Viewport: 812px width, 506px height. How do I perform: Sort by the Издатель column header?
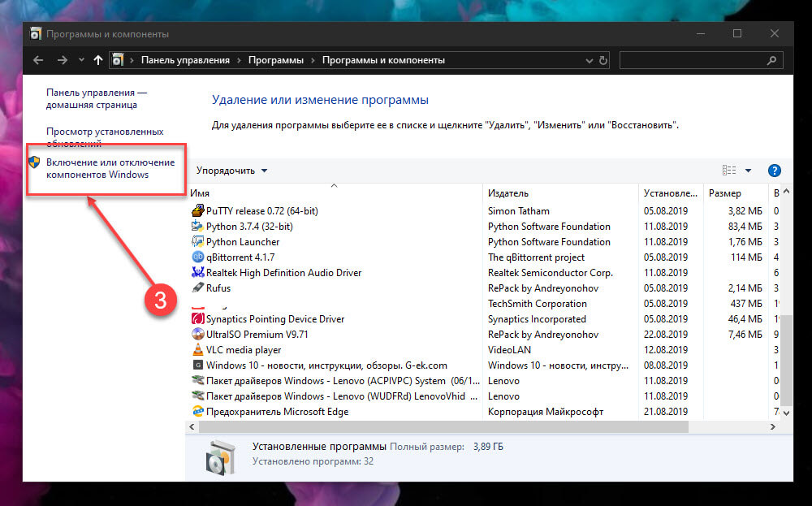(x=560, y=193)
